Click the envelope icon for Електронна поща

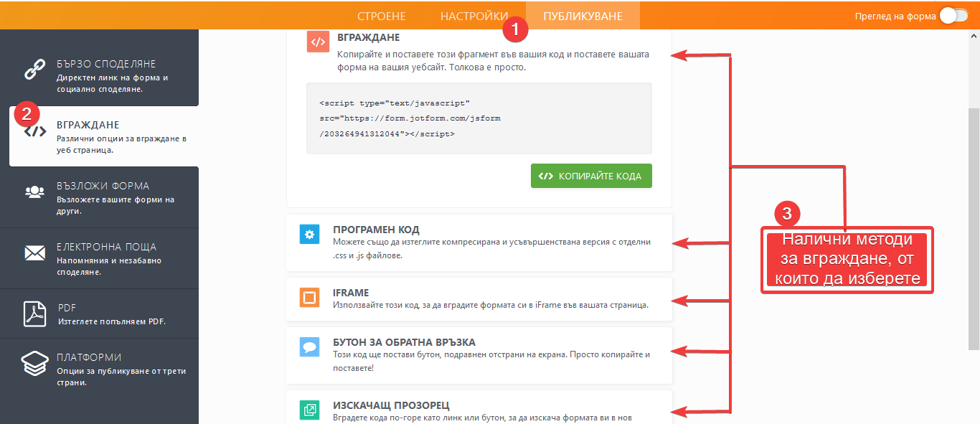click(x=35, y=253)
